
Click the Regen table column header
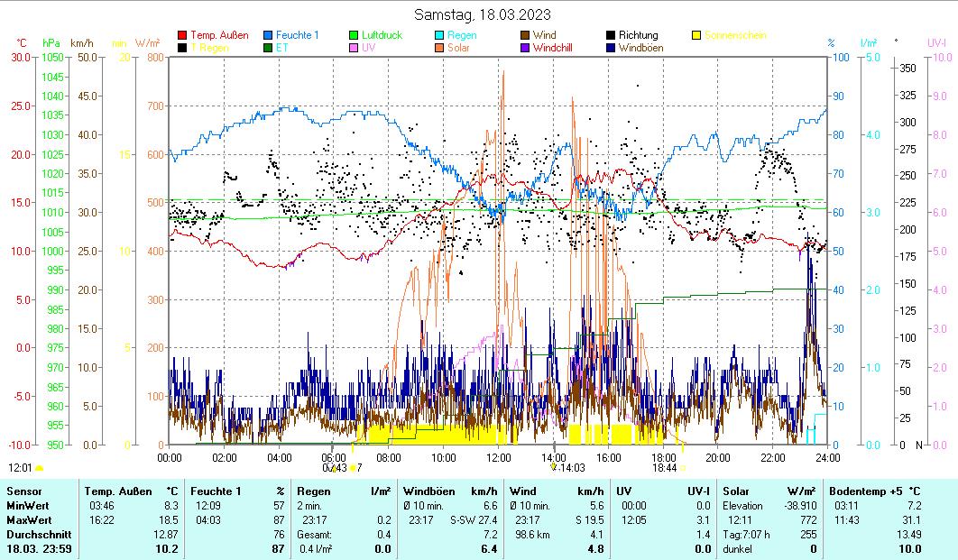(313, 491)
